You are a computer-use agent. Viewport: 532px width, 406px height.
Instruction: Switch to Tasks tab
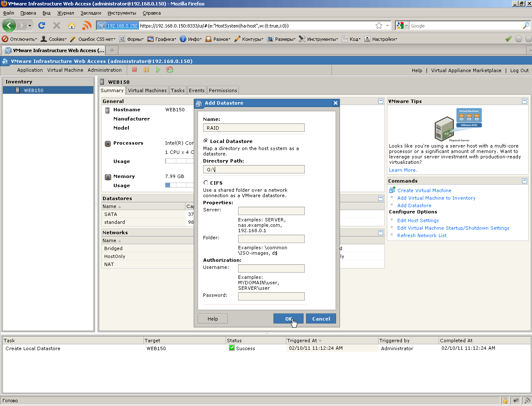pos(178,90)
